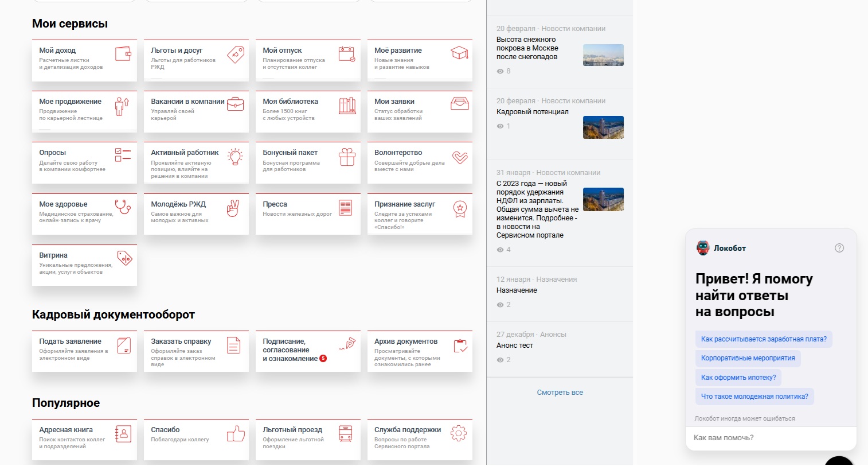Click the Смотреть все news link

[560, 393]
